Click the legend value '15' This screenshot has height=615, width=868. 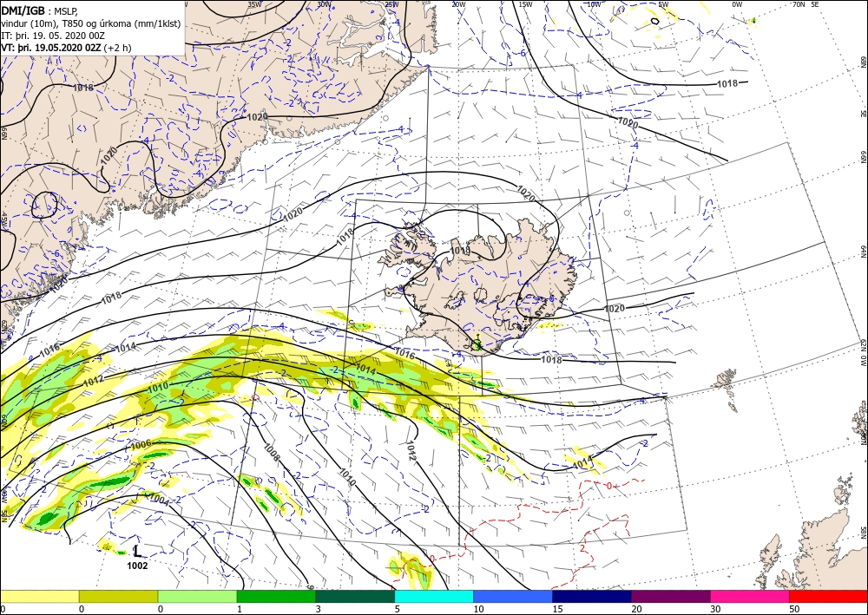pyautogui.click(x=557, y=609)
